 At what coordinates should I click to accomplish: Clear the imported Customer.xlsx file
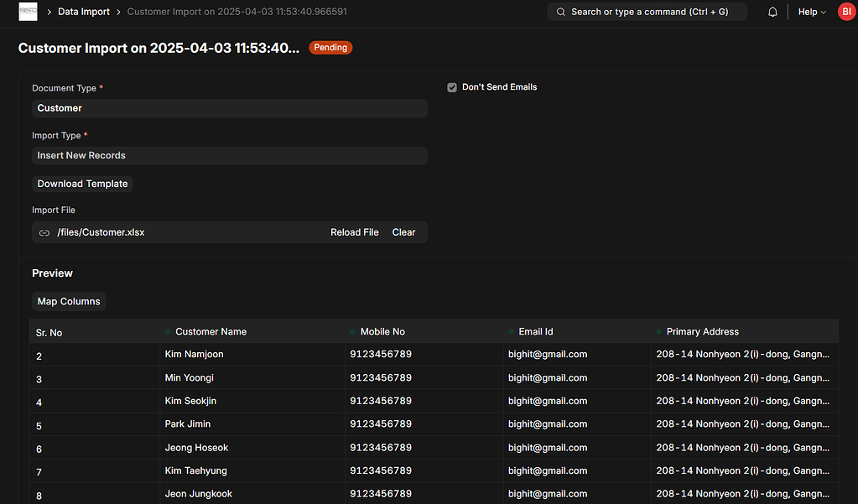(x=403, y=232)
